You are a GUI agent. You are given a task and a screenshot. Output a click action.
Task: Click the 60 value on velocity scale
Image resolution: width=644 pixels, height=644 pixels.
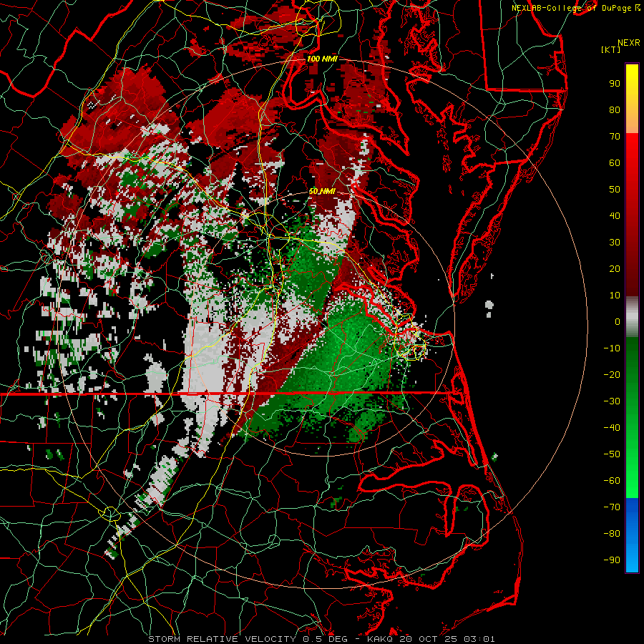click(x=615, y=162)
